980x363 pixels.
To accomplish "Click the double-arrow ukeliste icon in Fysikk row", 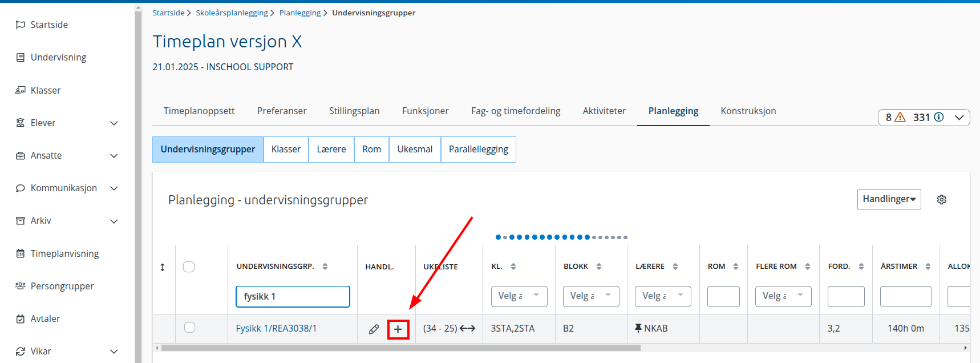I will point(468,328).
